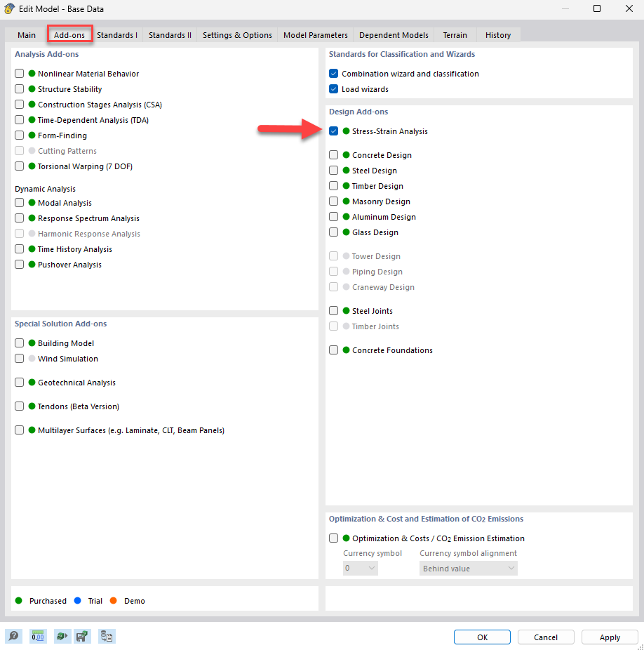Enable Optimization & Costs / CO2 Emission Estimation
644x650 pixels.
coord(334,538)
